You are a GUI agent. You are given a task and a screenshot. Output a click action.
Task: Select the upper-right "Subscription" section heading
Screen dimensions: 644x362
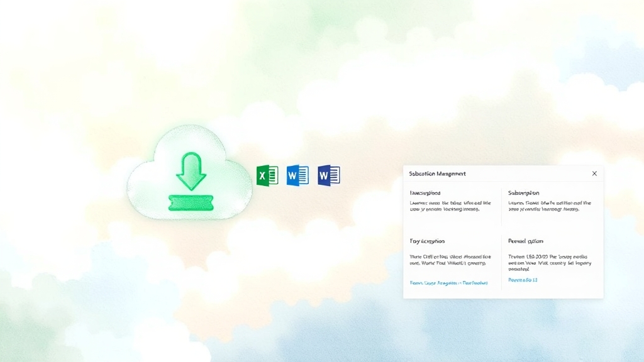[523, 193]
